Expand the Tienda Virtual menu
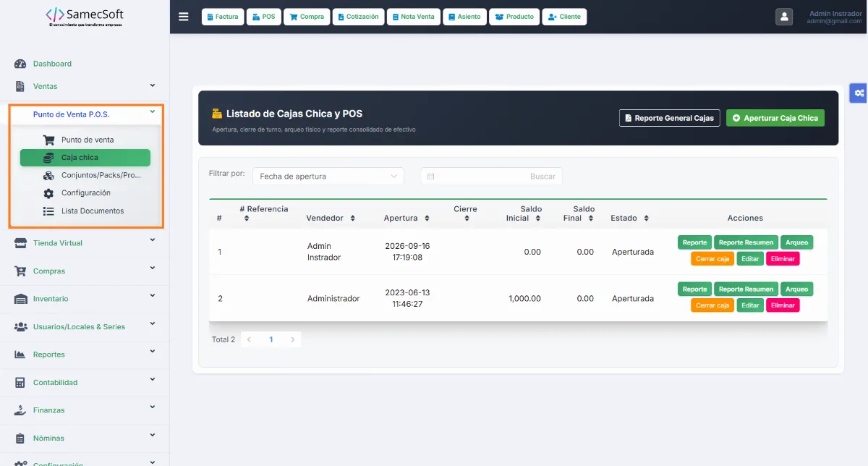This screenshot has height=466, width=868. click(x=85, y=243)
